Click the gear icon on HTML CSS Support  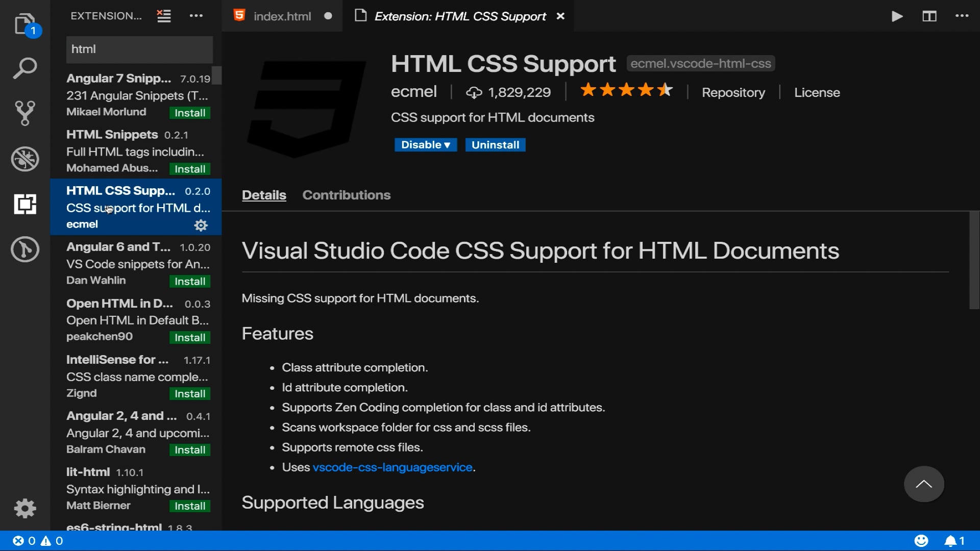coord(201,225)
